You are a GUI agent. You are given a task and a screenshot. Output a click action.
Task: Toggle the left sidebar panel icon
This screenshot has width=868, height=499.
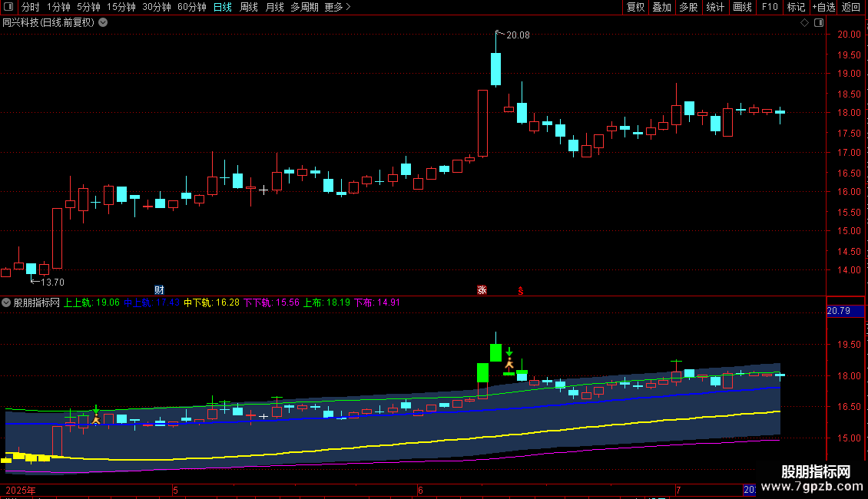[8, 7]
